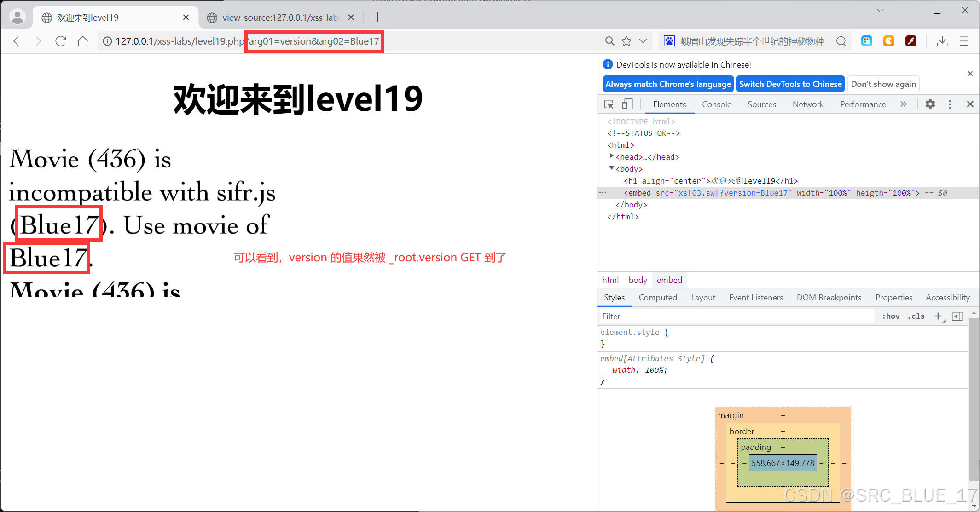Toggle the :hov pseudo-class pane
Viewport: 980px width, 512px height.
[890, 316]
